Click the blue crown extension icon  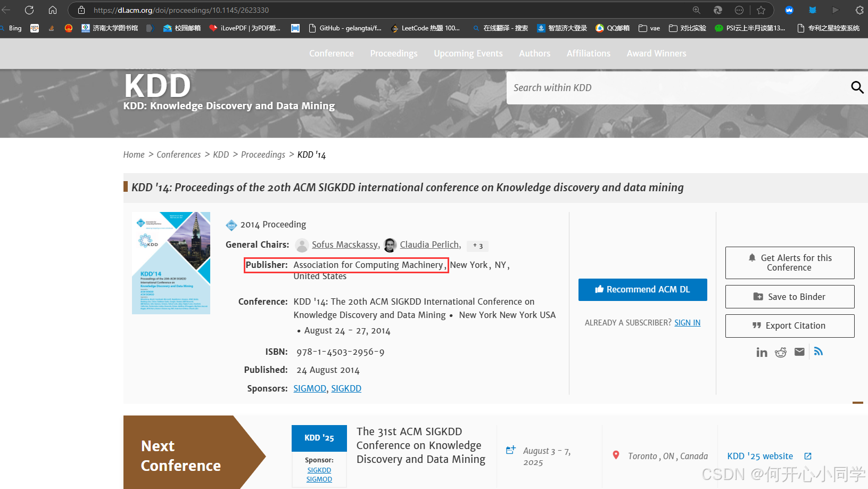789,10
